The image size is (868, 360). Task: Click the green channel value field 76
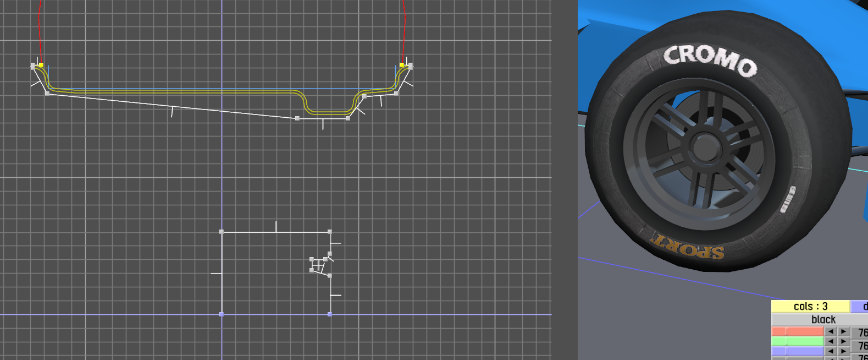(x=860, y=346)
